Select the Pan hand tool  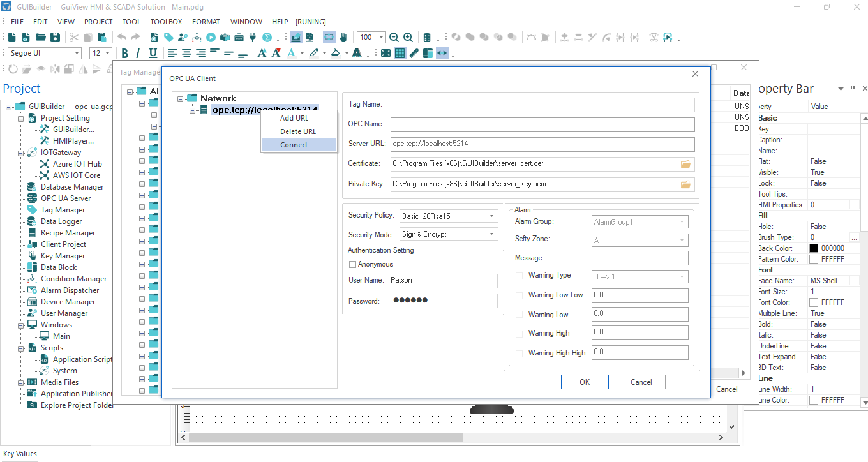click(343, 37)
